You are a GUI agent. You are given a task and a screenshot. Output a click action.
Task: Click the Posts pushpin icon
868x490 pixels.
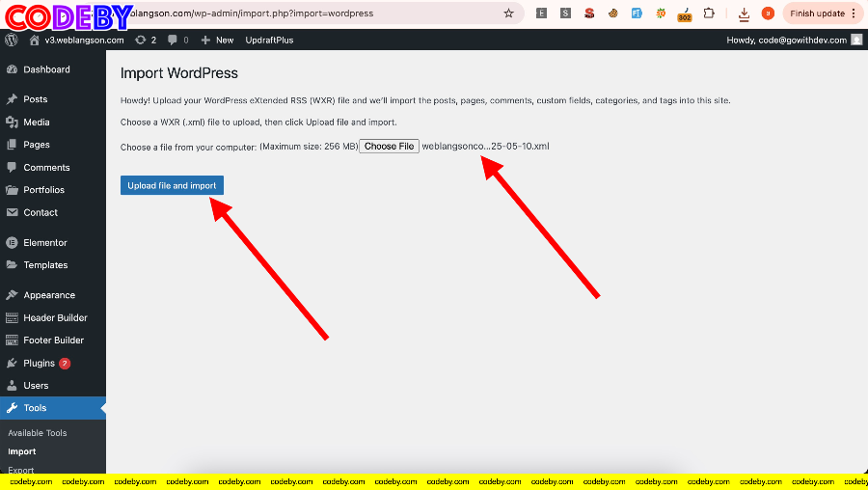coord(12,99)
